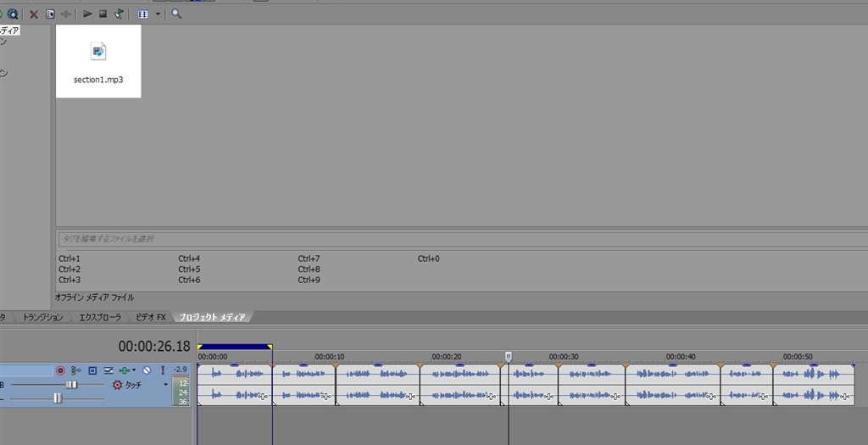Click the loop region start yellow marker
This screenshot has width=868, height=445.
(200, 347)
